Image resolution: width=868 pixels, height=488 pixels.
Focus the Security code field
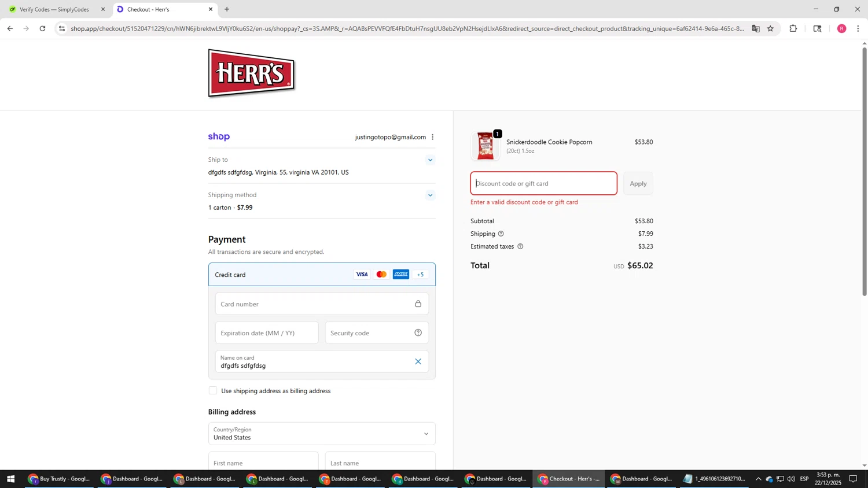click(377, 333)
